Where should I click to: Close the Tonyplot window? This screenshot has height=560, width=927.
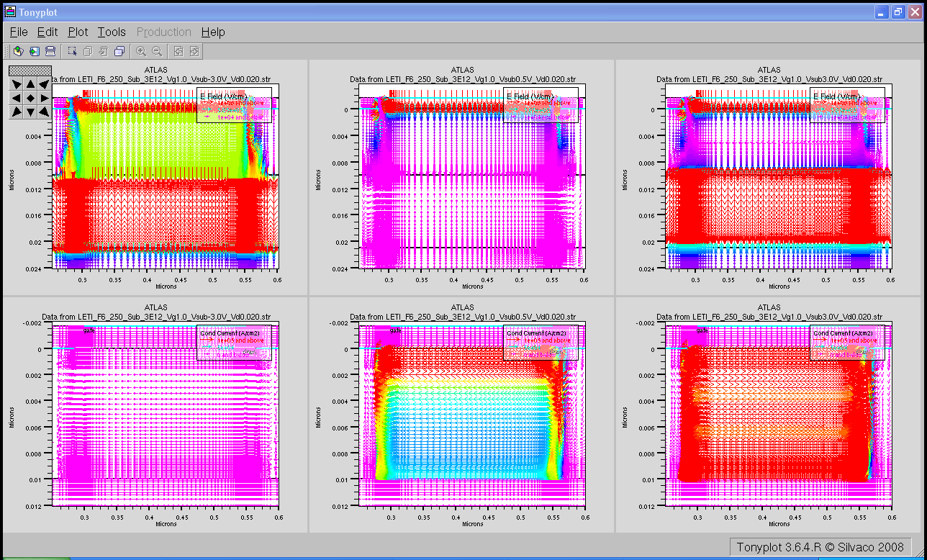tap(914, 12)
